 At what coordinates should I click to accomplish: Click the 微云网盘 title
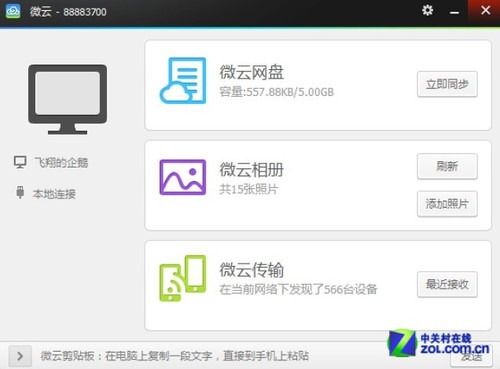[252, 72]
